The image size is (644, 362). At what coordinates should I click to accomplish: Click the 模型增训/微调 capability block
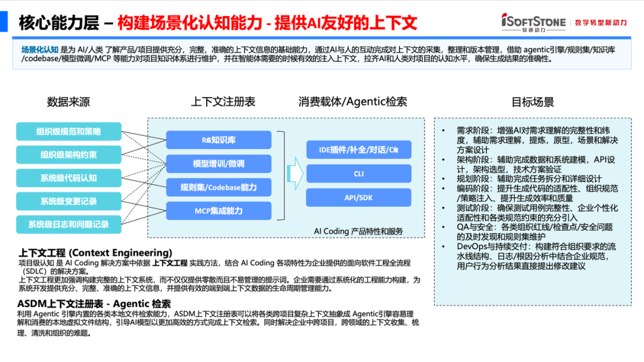tap(219, 163)
